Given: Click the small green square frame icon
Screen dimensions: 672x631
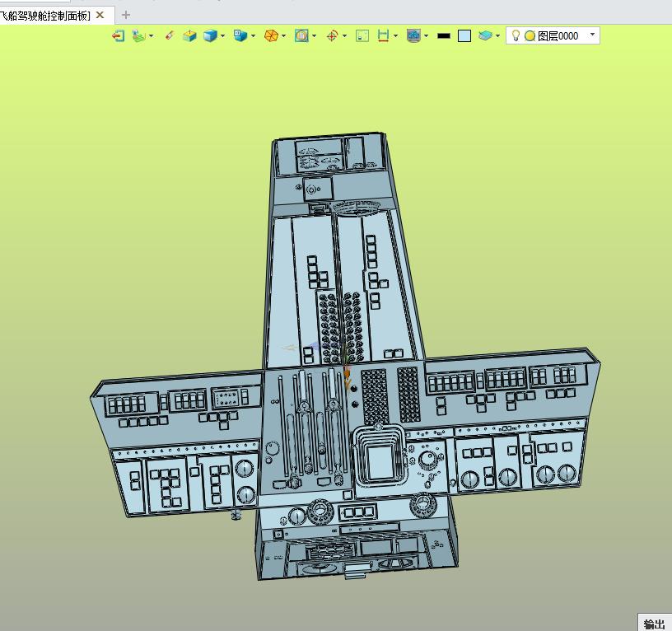Looking at the screenshot, I should click(362, 35).
